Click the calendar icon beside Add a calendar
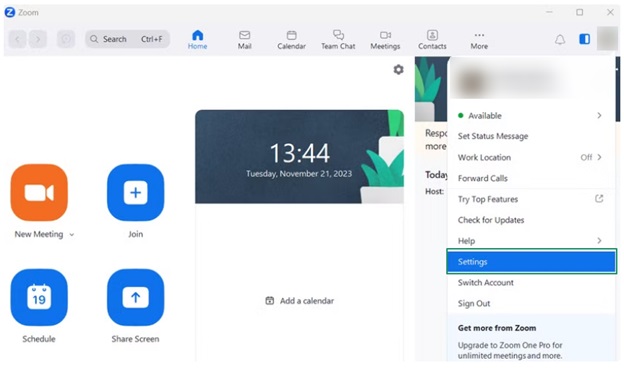The width and height of the screenshot is (624, 371). [269, 301]
